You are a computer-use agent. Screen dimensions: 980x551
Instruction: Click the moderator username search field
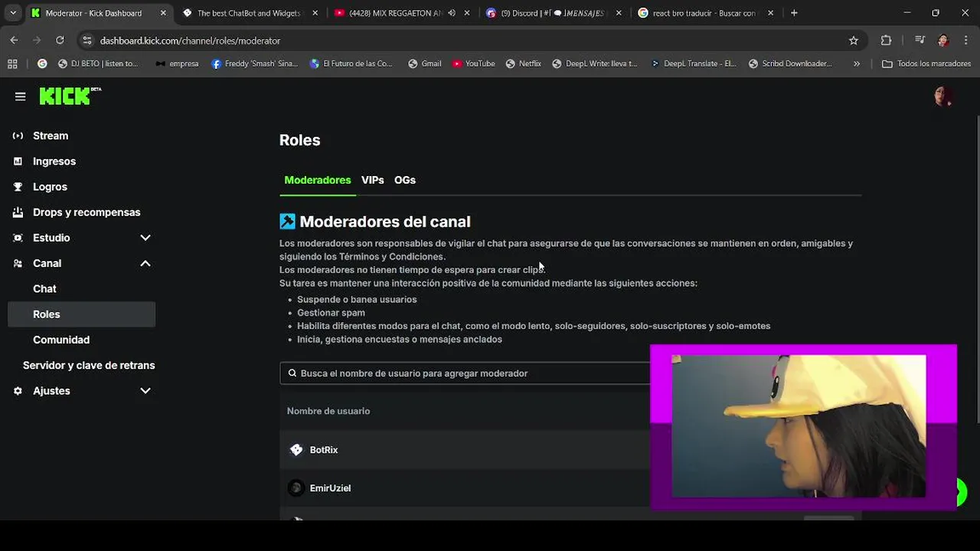pos(465,373)
